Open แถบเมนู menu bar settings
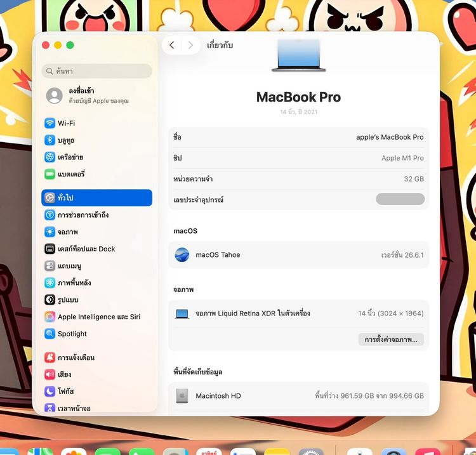476x455 pixels. pos(96,266)
